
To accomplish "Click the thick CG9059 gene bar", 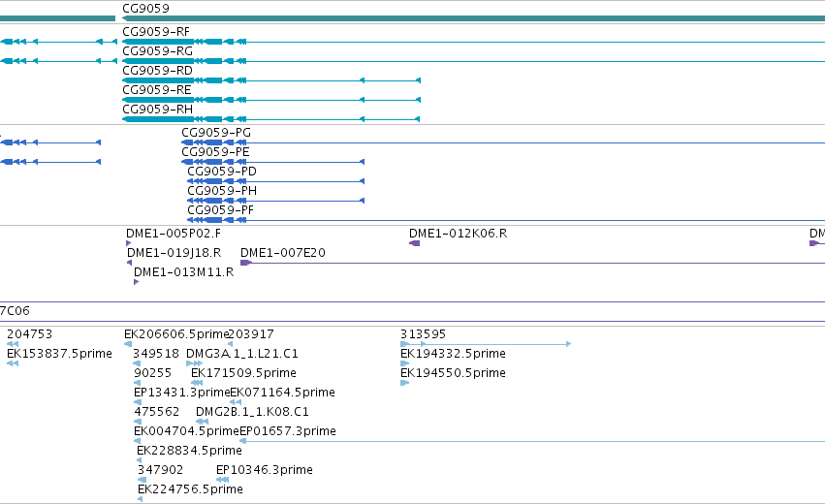I will pos(473,18).
